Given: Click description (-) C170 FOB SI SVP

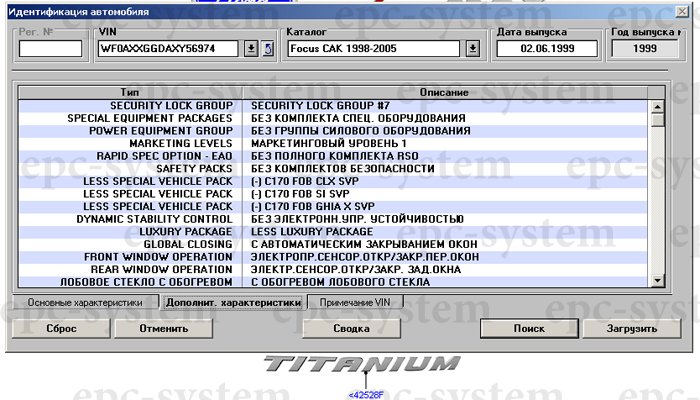Looking at the screenshot, I should click(x=300, y=194).
